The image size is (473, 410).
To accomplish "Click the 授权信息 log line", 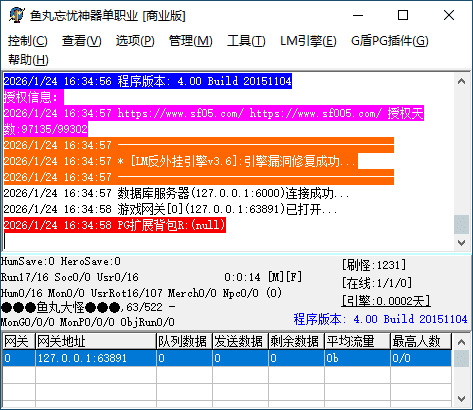I will tap(33, 97).
